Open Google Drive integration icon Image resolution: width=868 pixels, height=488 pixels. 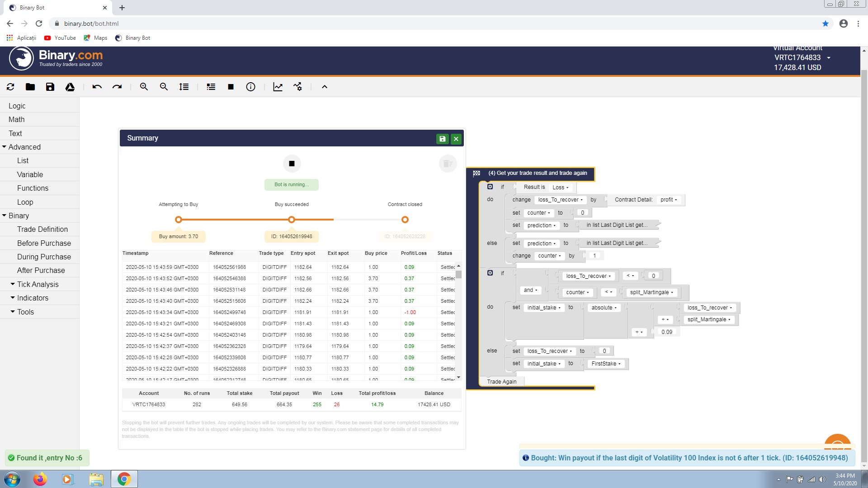pyautogui.click(x=70, y=87)
